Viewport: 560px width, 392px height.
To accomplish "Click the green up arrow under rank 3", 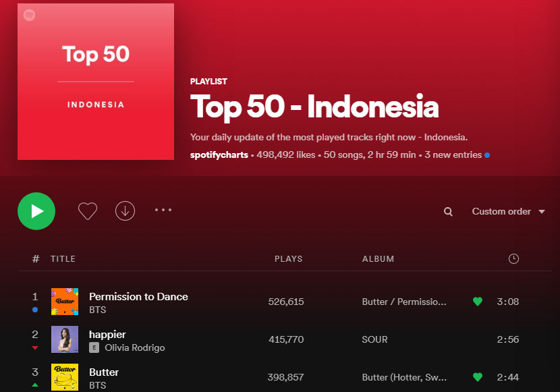I will pos(35,385).
